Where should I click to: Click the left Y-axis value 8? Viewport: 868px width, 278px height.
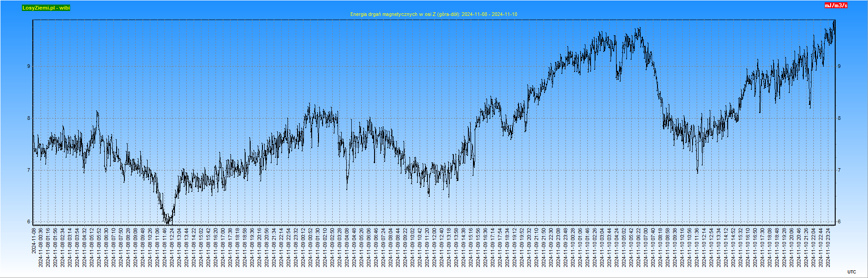tap(29, 118)
